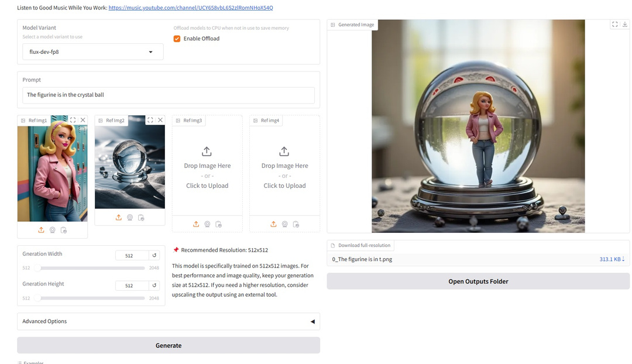Viewport: 632px width, 364px height.
Task: Download file 0_The figurine is in t.png
Action: coord(362,259)
